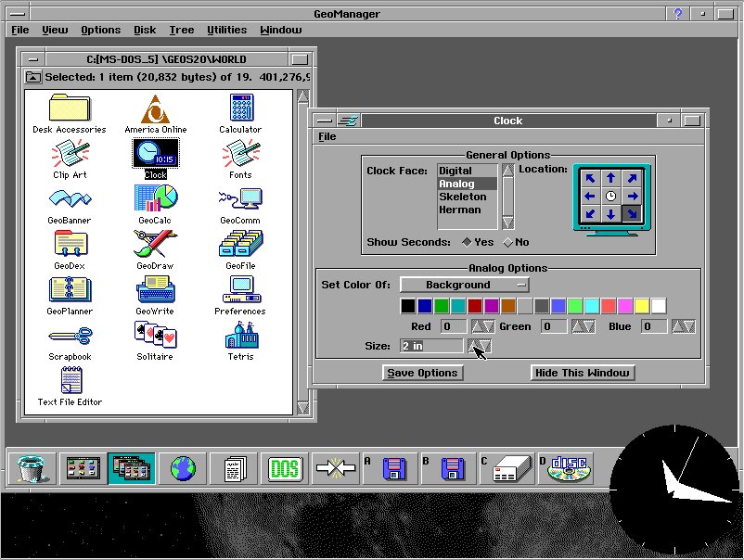Launch America Online
The height and width of the screenshot is (560, 744).
tap(155, 113)
